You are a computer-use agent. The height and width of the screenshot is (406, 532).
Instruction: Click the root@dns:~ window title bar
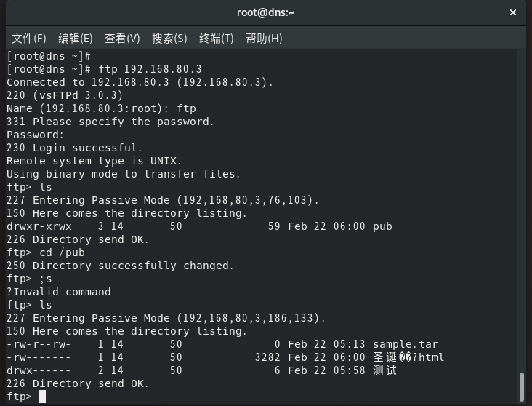(266, 12)
